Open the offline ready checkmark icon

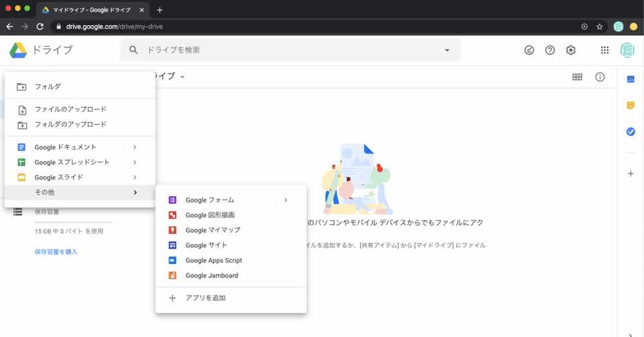529,50
